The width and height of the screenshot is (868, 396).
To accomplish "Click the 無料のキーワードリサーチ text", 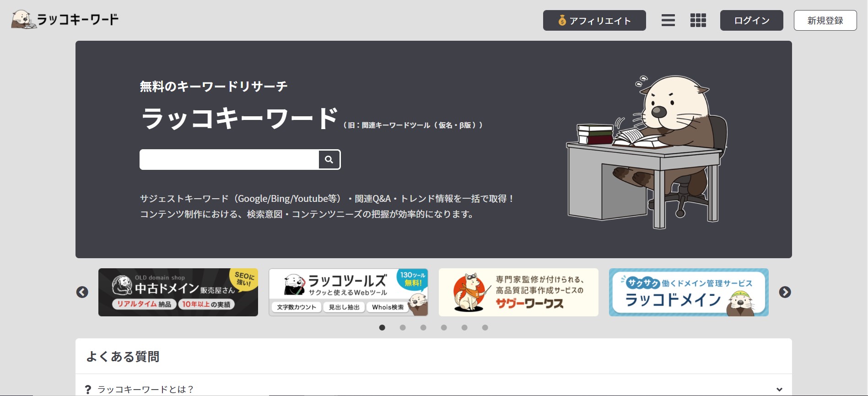I will click(x=214, y=86).
